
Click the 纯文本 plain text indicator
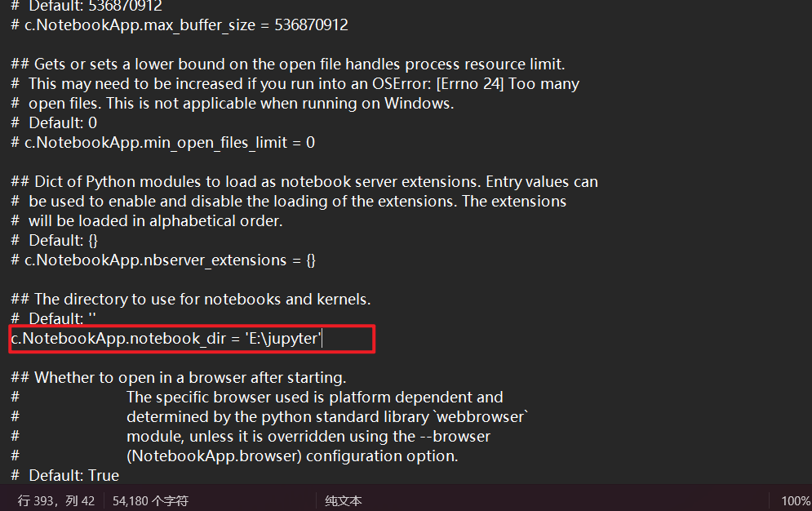(x=343, y=500)
